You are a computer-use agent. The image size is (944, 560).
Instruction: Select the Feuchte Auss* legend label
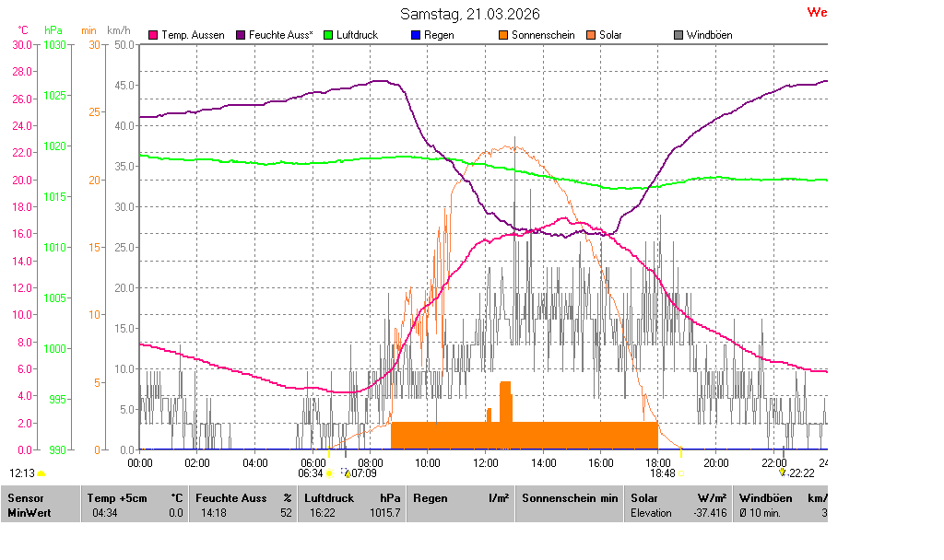coord(281,35)
